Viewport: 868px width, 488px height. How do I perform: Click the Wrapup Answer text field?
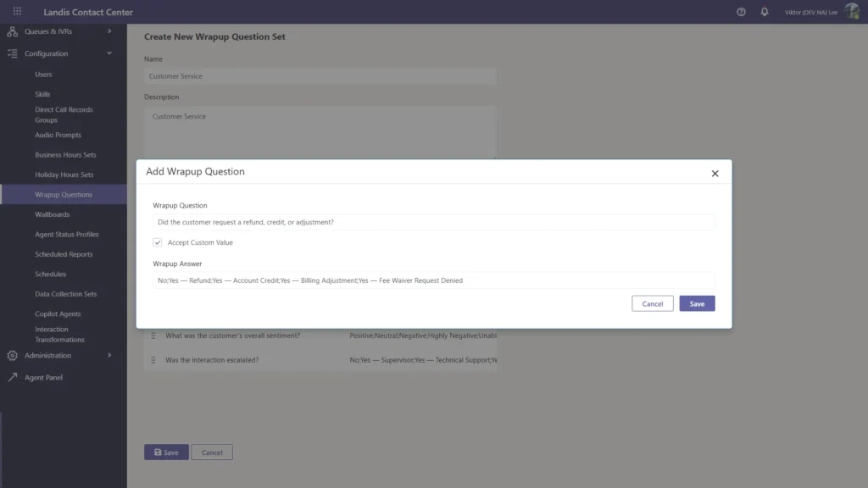point(433,280)
